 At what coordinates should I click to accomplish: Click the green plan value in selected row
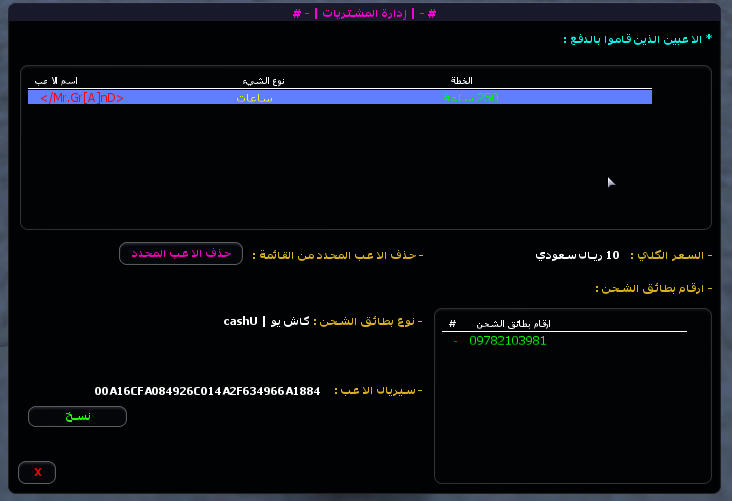(470, 98)
